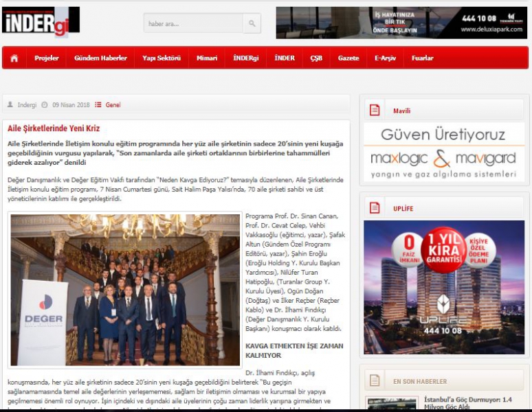This screenshot has height=412, width=532.
Task: Open the E-Arşiv page
Action: point(385,58)
